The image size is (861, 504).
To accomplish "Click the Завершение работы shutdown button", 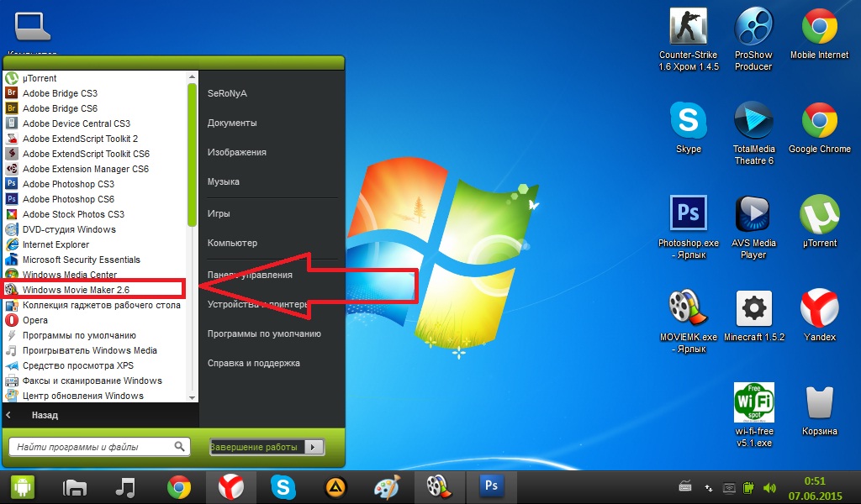I will coord(256,447).
